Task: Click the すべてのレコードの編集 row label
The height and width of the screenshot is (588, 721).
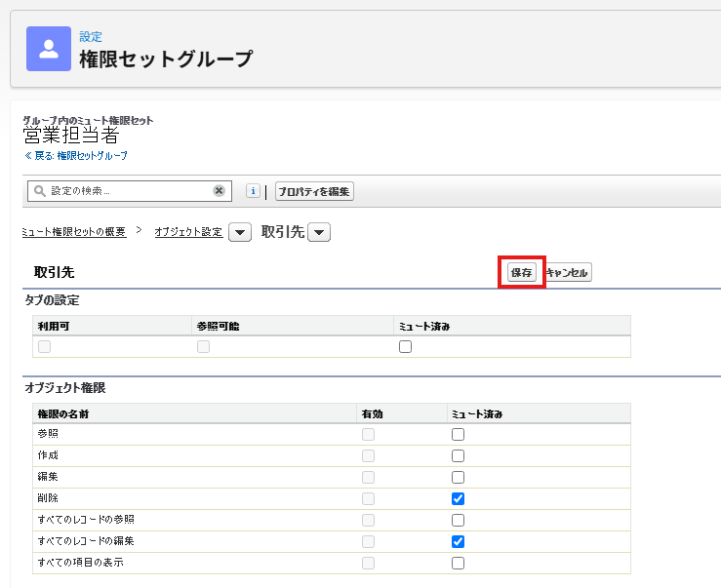Action: (86, 541)
